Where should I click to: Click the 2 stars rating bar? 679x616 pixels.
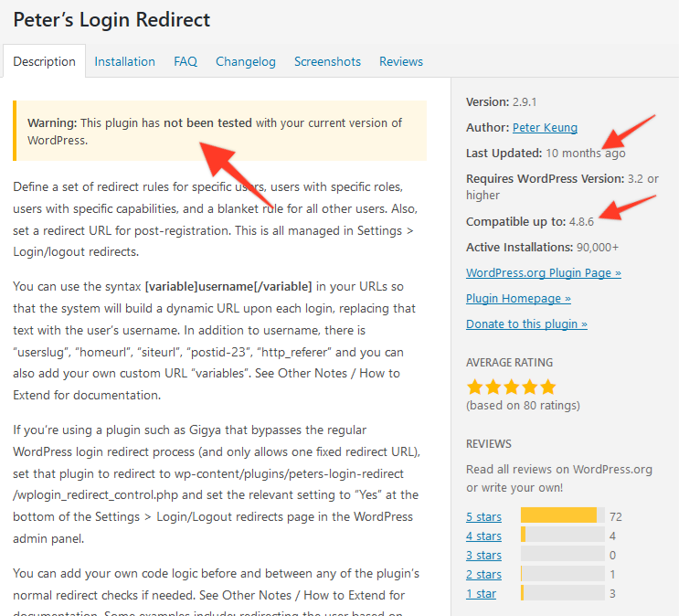pyautogui.click(x=563, y=573)
